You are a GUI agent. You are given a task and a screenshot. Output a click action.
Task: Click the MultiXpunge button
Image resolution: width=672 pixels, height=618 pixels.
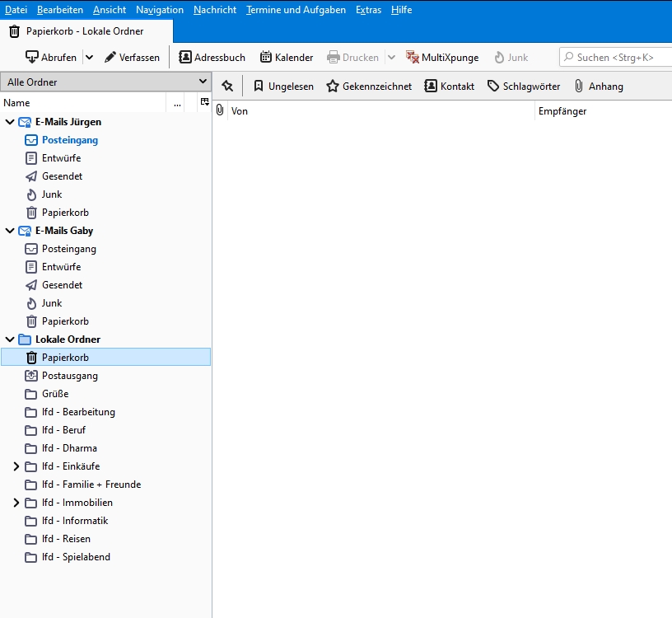click(442, 57)
